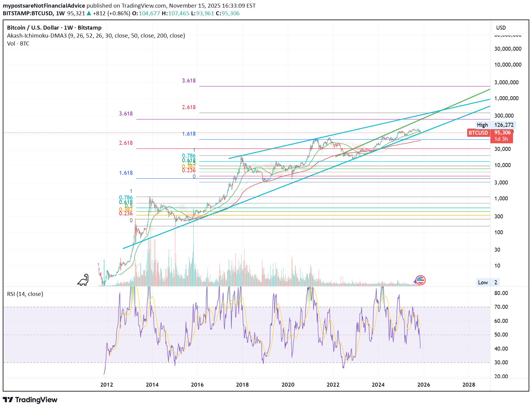Click the Low 2 price label

click(x=487, y=282)
